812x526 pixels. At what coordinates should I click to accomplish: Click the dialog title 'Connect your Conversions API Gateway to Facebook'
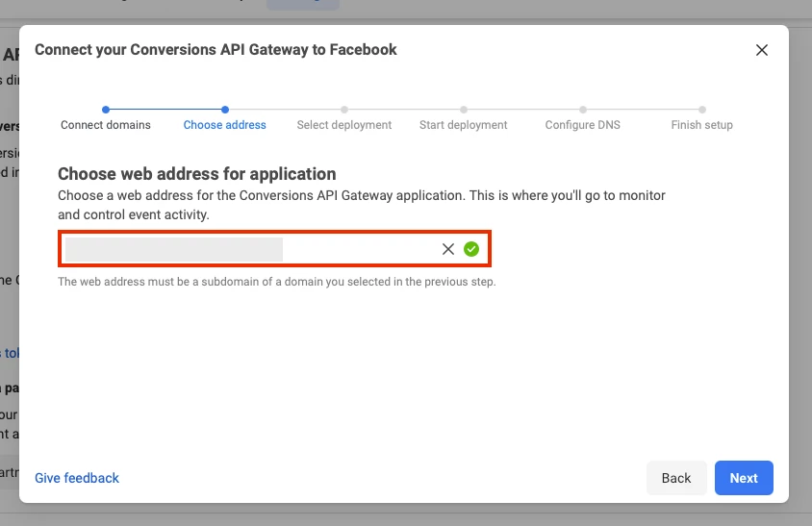[x=216, y=50]
